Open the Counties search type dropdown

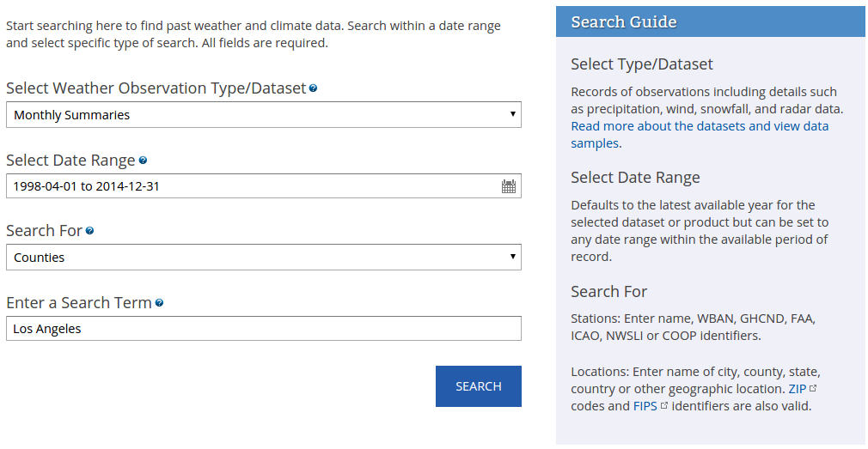click(x=263, y=258)
